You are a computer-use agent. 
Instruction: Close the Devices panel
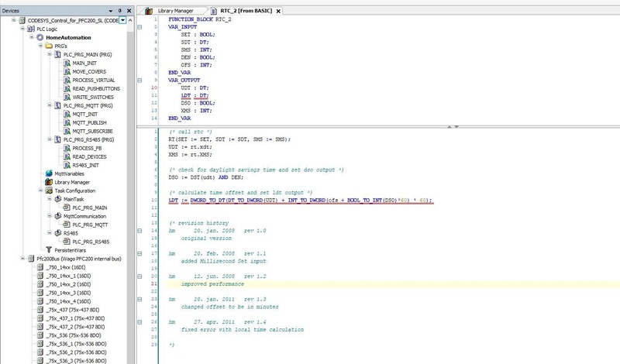click(129, 11)
